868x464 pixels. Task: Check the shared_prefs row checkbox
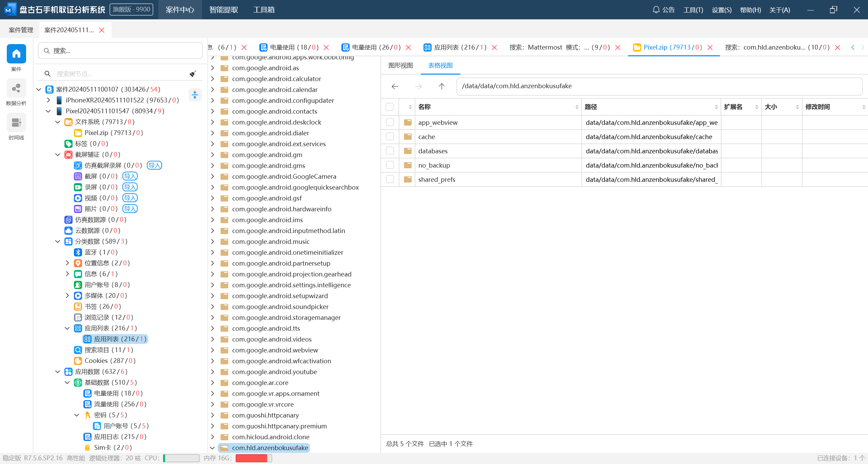390,179
